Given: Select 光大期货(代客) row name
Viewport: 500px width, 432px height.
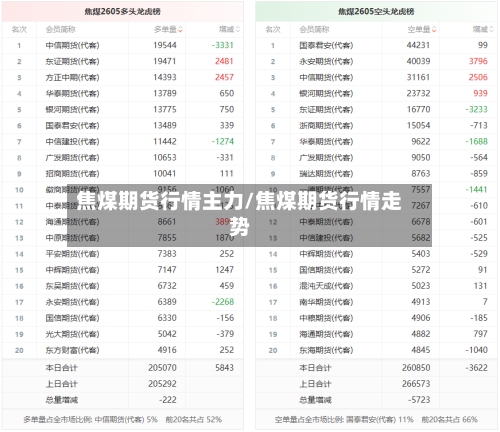Looking at the screenshot, I should (72, 334).
